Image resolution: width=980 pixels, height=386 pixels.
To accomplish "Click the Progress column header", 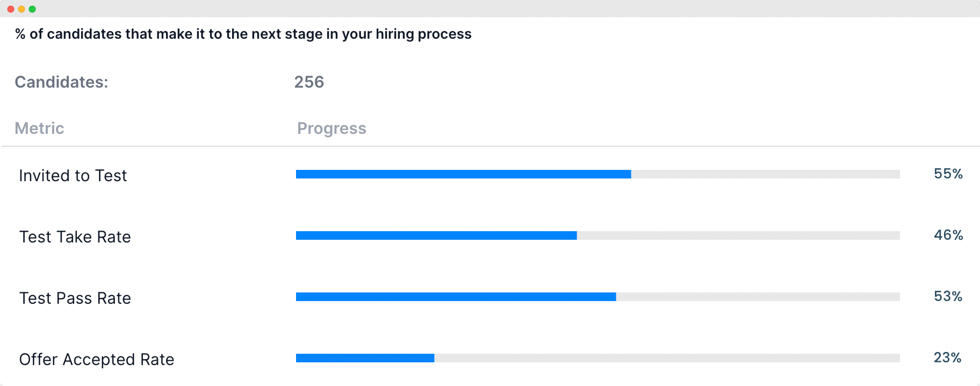I will tap(332, 128).
